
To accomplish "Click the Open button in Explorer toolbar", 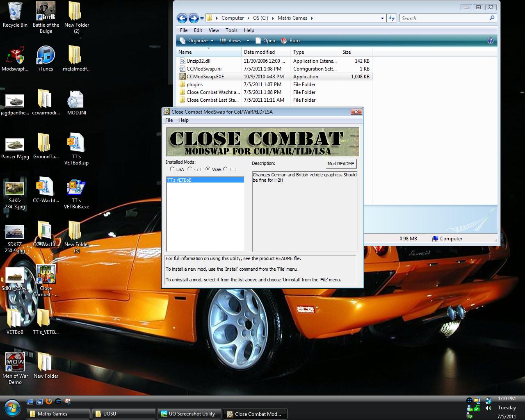I will (265, 41).
